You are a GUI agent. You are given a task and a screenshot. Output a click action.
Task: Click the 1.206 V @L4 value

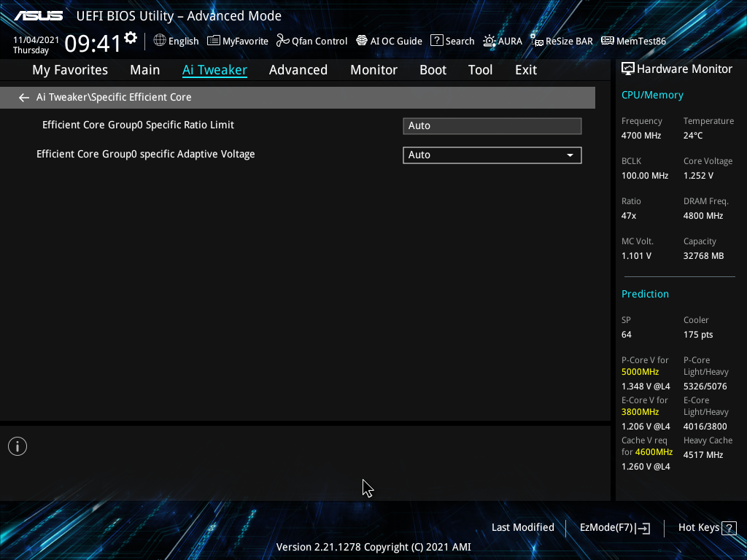pos(646,427)
